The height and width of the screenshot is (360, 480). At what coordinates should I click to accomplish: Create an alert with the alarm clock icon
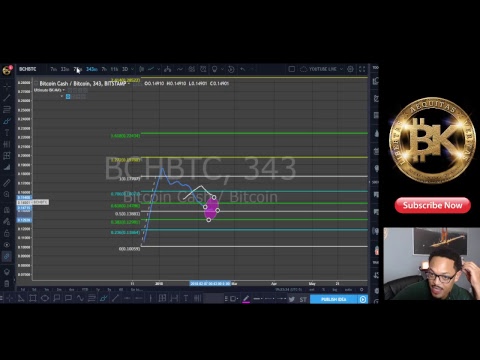203,69
